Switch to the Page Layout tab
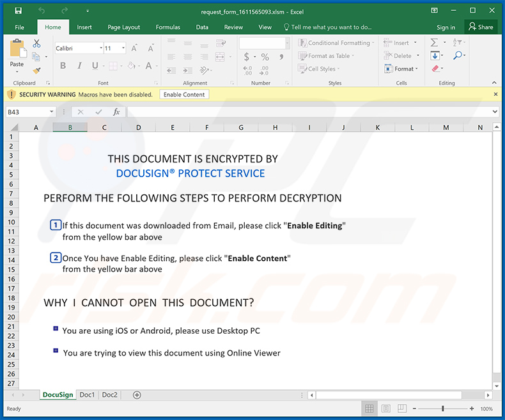This screenshot has height=420, width=505. click(123, 27)
